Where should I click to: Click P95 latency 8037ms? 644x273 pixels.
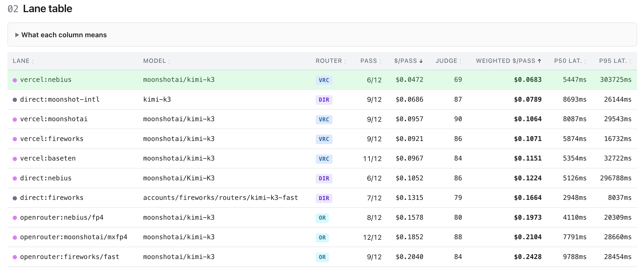620,198
